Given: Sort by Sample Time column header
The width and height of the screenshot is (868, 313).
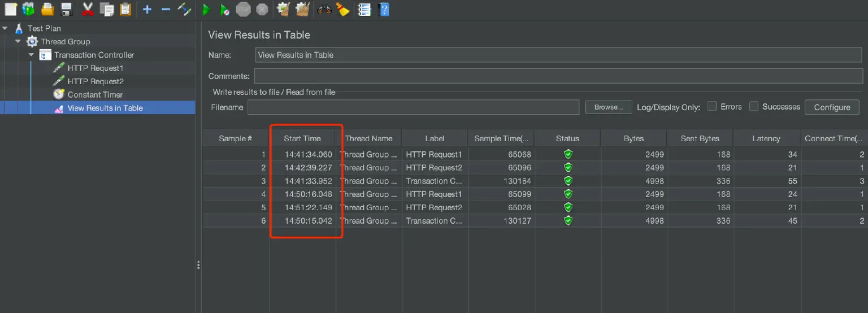Looking at the screenshot, I should pos(501,138).
